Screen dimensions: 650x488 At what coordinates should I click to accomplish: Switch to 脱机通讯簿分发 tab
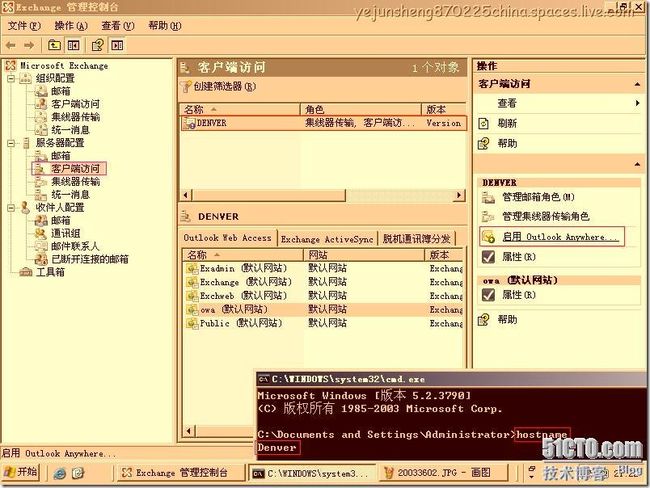pyautogui.click(x=417, y=239)
